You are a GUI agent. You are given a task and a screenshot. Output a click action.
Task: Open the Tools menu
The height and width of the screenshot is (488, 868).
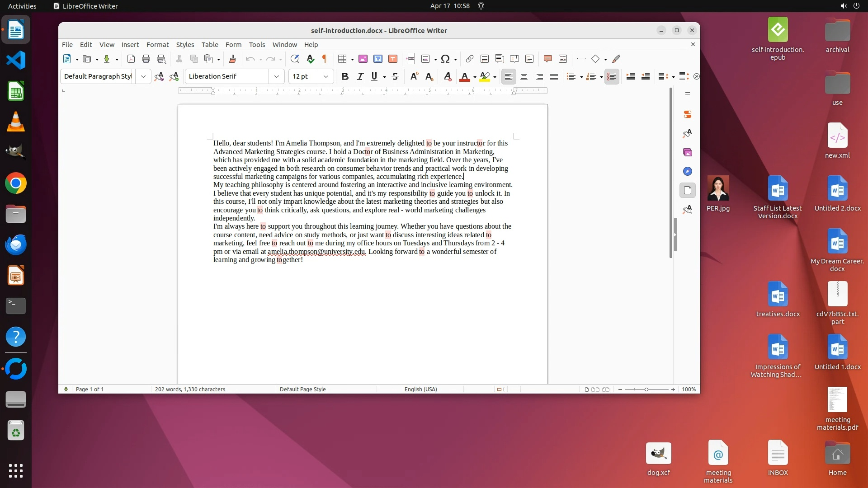click(257, 44)
